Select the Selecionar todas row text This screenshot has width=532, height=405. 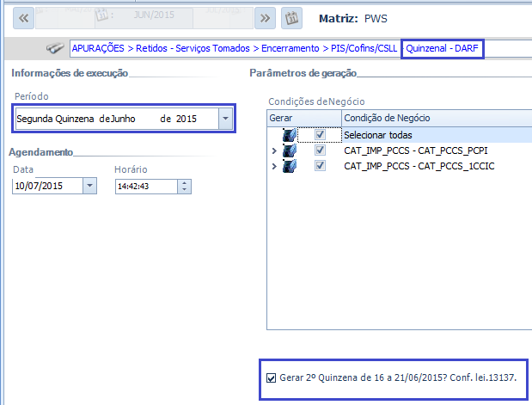378,135
